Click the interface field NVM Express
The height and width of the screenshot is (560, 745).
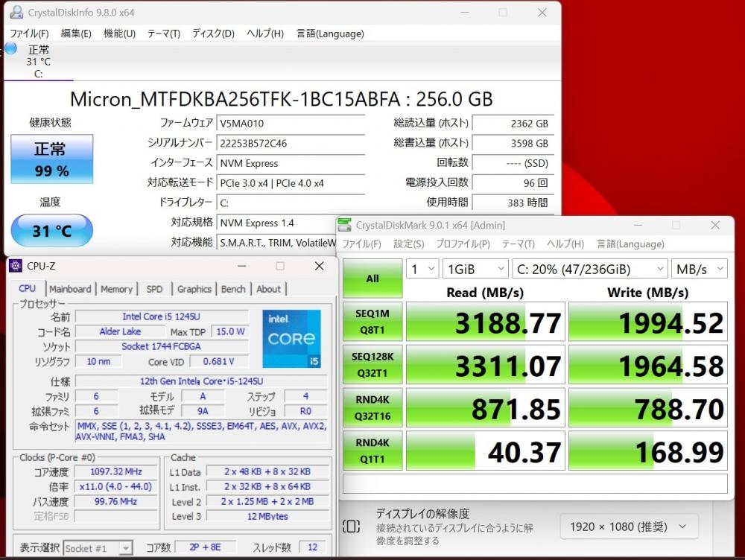291,163
